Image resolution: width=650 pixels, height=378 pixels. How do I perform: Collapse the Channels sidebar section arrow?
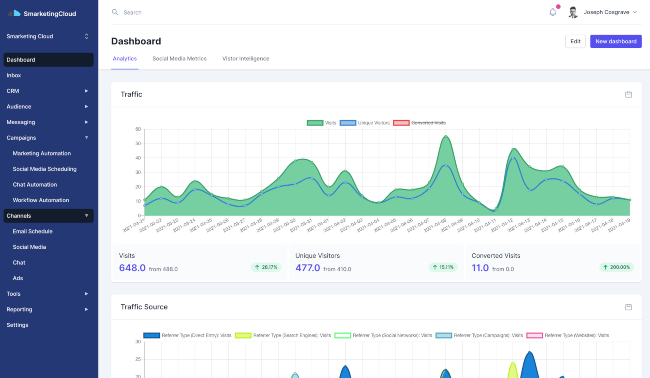[x=86, y=216]
